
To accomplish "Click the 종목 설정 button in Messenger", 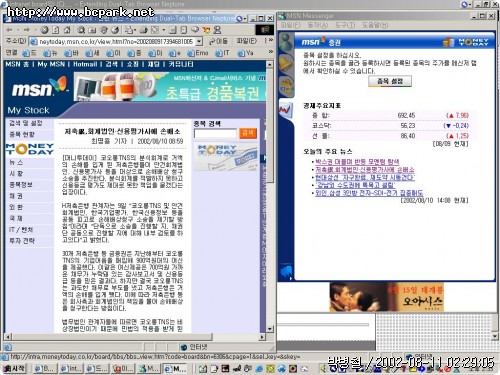I will coord(390,81).
